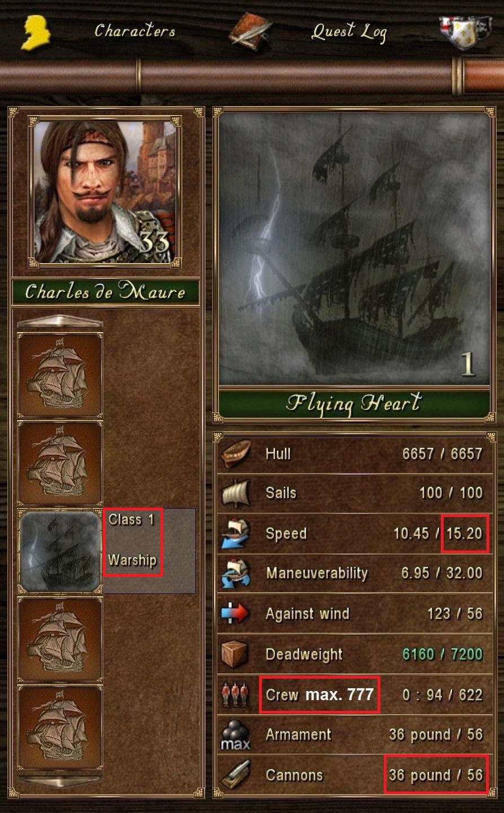The height and width of the screenshot is (813, 504).
Task: Click the nations shield flags icon
Action: [466, 33]
